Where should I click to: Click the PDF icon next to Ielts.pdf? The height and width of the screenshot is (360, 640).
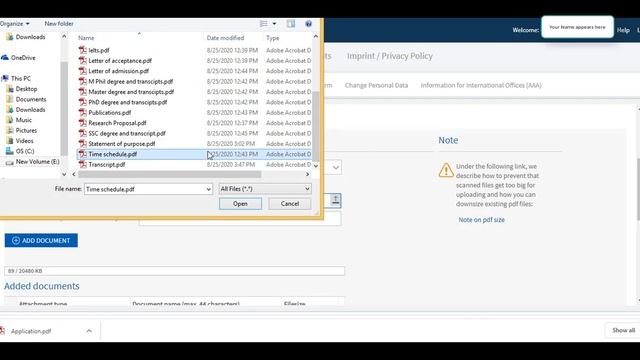point(83,50)
